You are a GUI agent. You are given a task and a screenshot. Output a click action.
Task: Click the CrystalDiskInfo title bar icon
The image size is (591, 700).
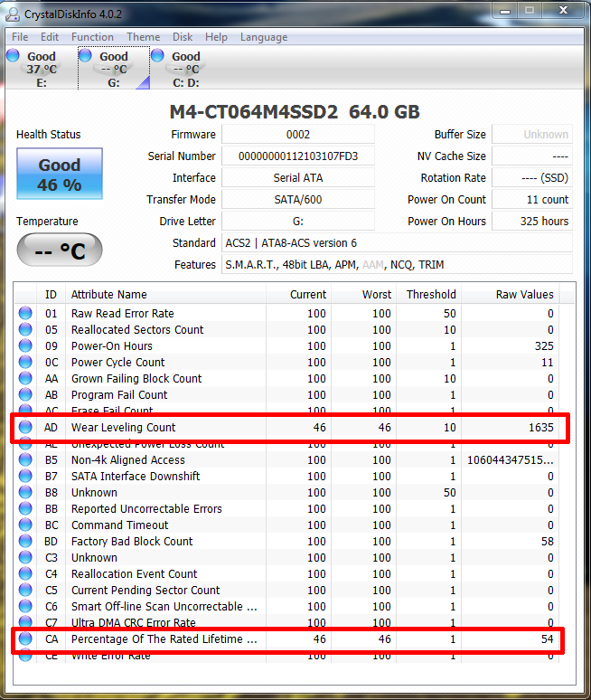click(x=13, y=14)
